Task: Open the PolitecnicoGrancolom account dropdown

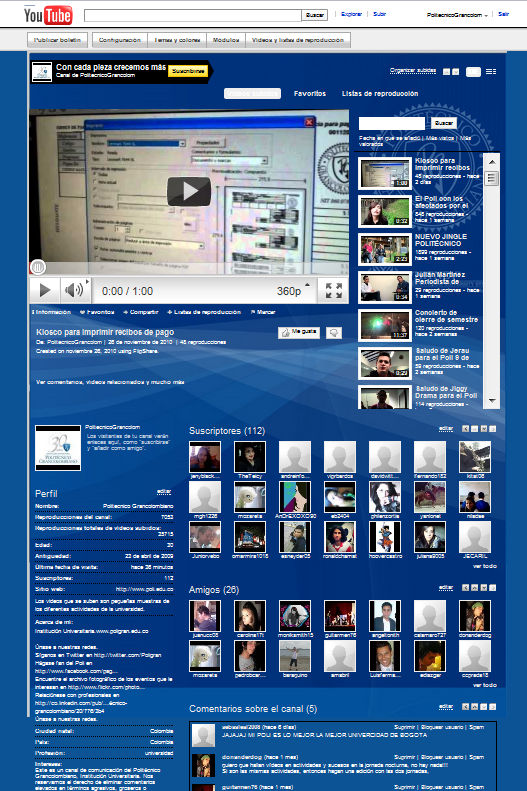Action: (457, 15)
